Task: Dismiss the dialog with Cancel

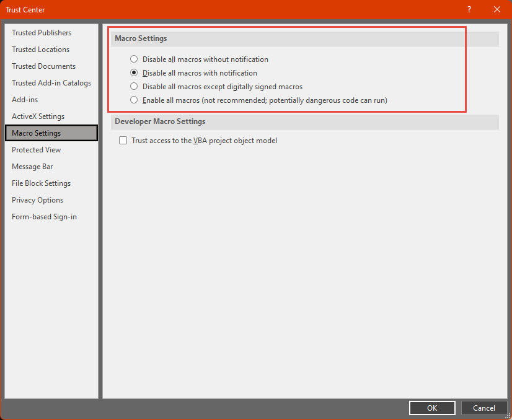Action: point(484,408)
